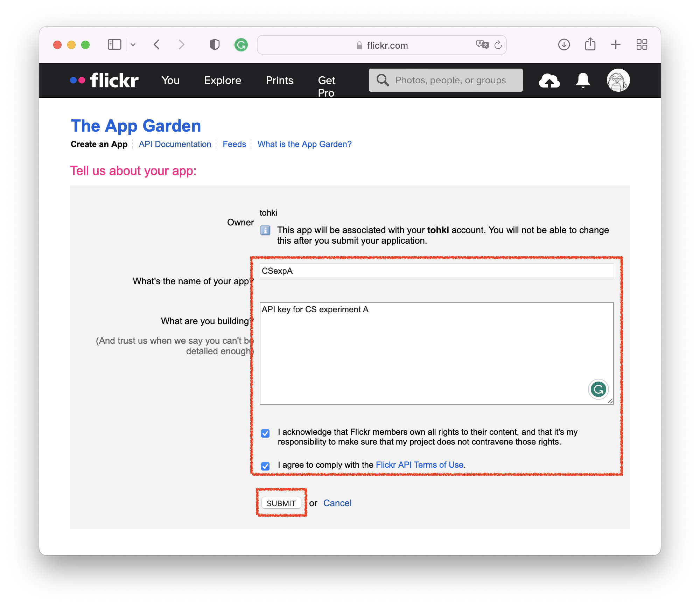700x607 pixels.
Task: Open the Feeds link
Action: click(x=234, y=144)
